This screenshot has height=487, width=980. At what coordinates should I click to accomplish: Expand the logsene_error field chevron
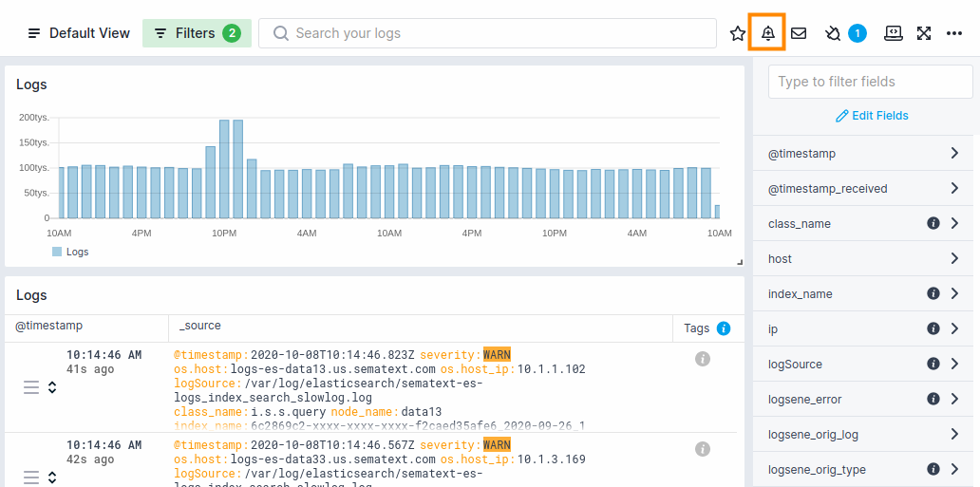pyautogui.click(x=954, y=398)
